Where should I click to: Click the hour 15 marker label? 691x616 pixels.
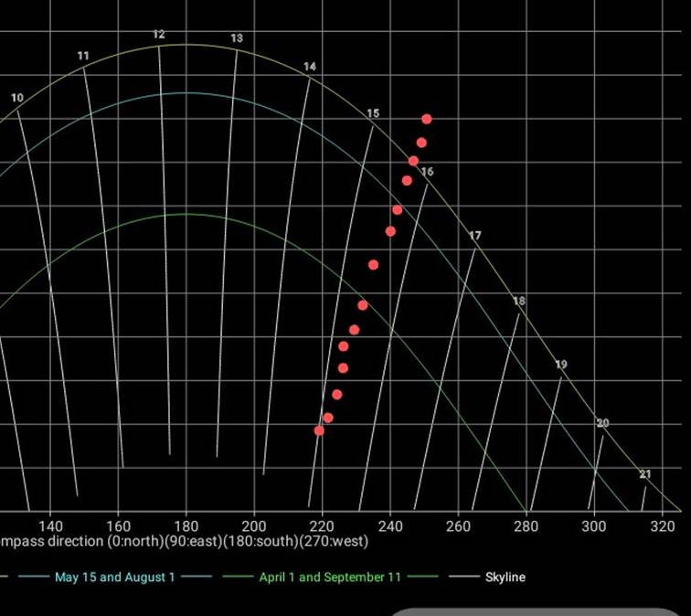(x=373, y=113)
